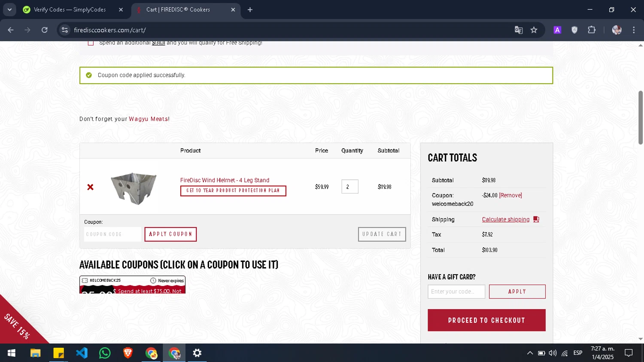Open a new browser tab
The height and width of the screenshot is (362, 644).
click(250, 9)
